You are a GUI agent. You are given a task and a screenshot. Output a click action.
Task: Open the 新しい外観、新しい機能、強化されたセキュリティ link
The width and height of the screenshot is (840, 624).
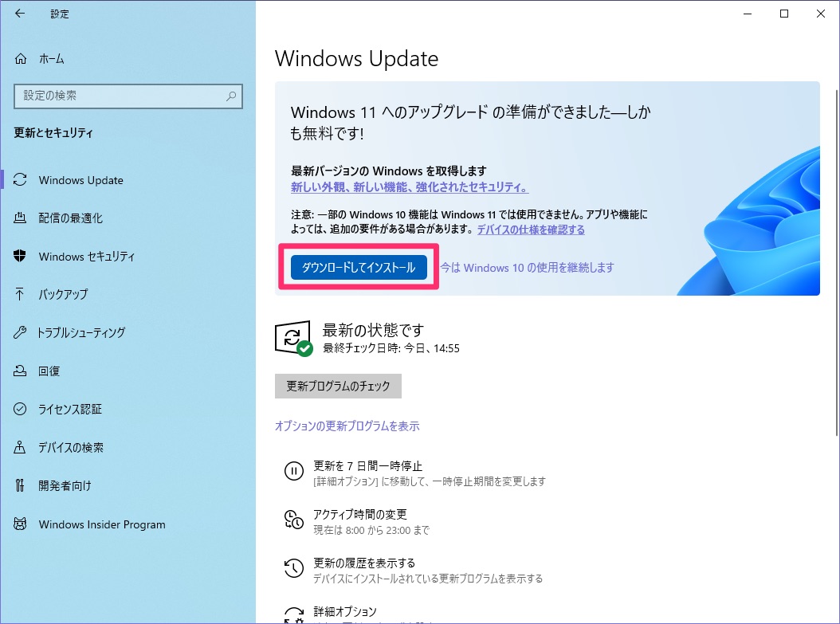tap(410, 187)
